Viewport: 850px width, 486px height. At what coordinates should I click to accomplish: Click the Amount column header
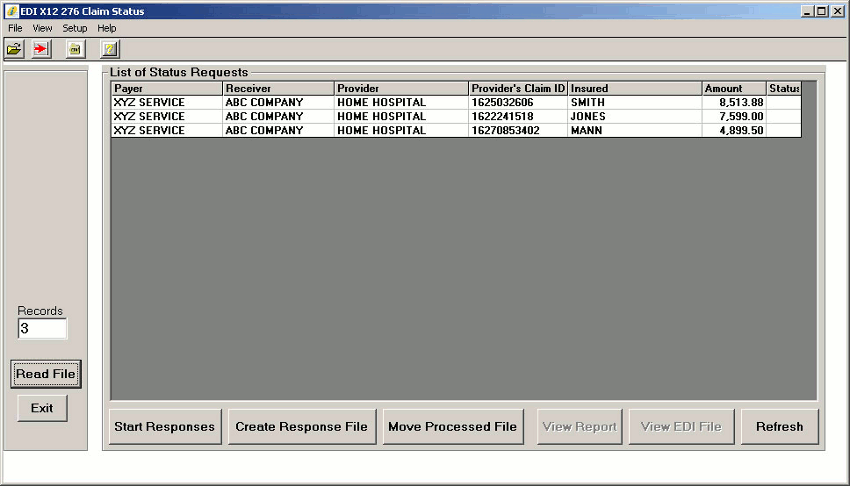click(733, 88)
